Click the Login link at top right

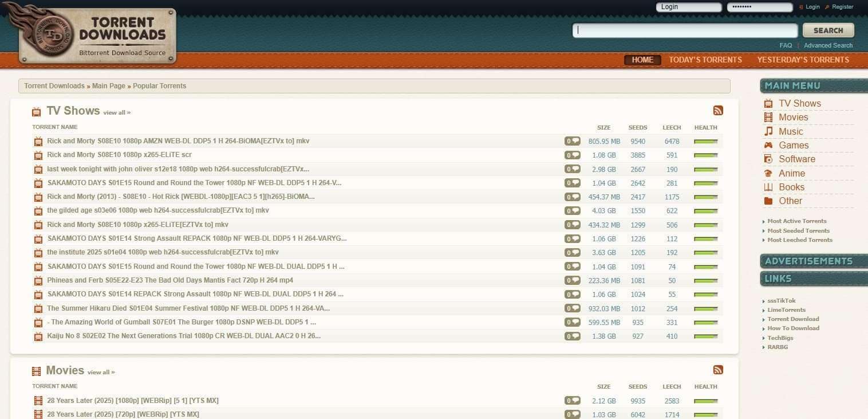[812, 7]
